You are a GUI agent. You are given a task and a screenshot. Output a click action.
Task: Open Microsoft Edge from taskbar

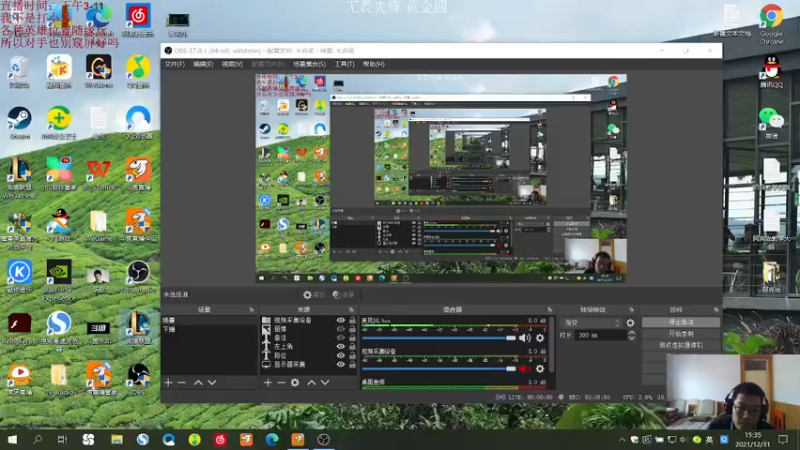coord(272,439)
